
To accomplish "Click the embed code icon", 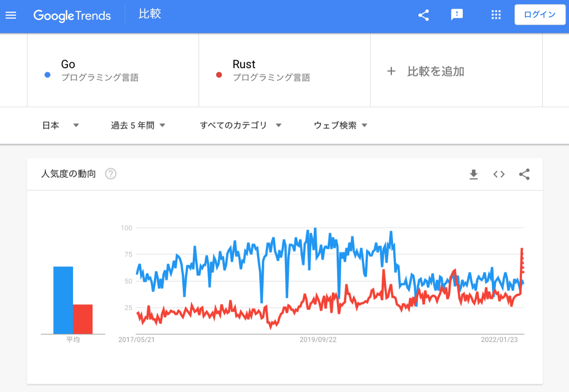I will pyautogui.click(x=499, y=174).
